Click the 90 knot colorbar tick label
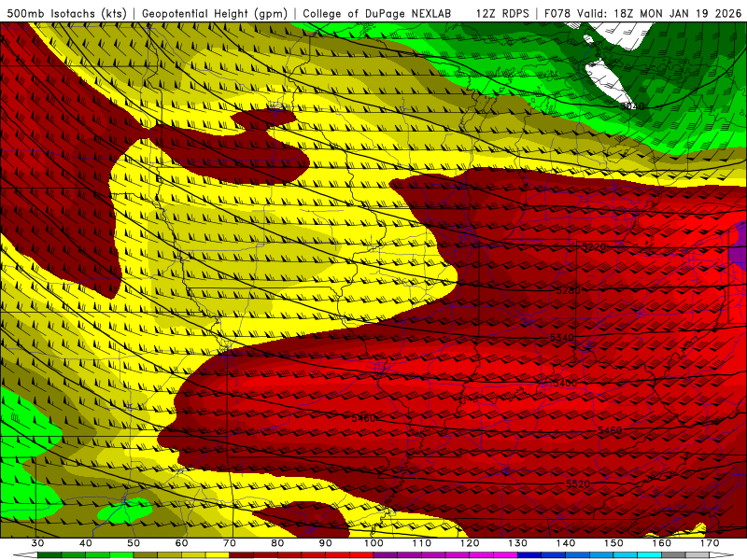The image size is (747, 560). tap(326, 543)
